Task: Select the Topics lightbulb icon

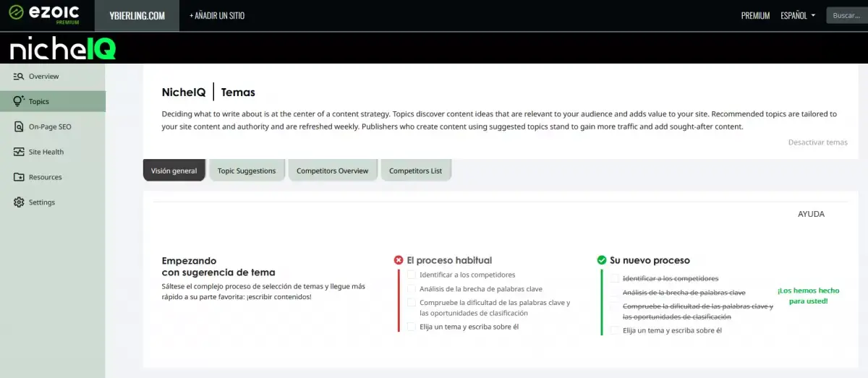Action: [19, 102]
